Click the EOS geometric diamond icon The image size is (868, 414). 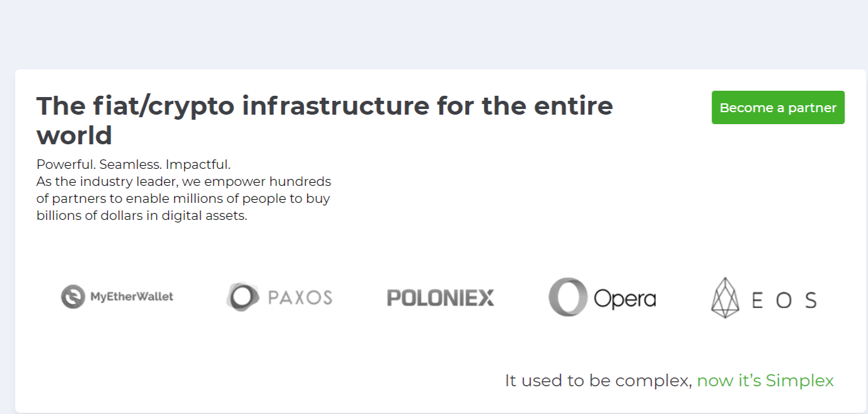[725, 297]
